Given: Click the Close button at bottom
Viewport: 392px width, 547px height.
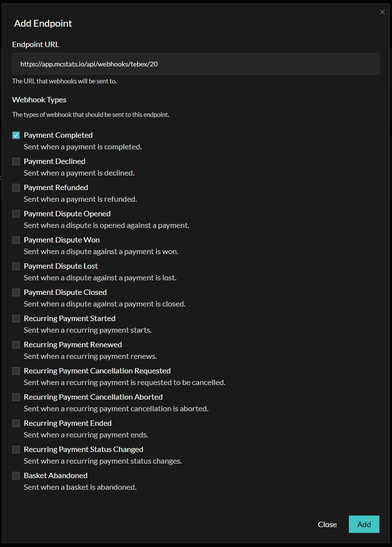Looking at the screenshot, I should click(x=327, y=524).
